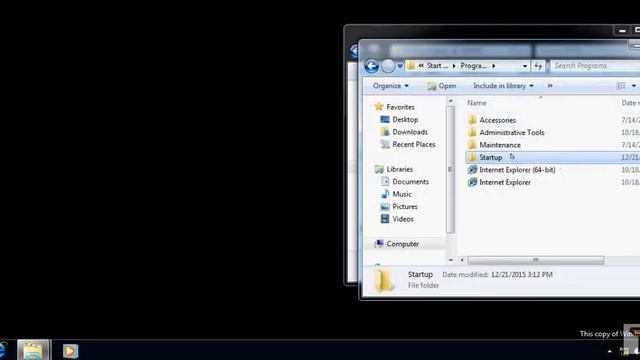This screenshot has height=360, width=640.
Task: Open the Music library
Action: pyautogui.click(x=402, y=194)
